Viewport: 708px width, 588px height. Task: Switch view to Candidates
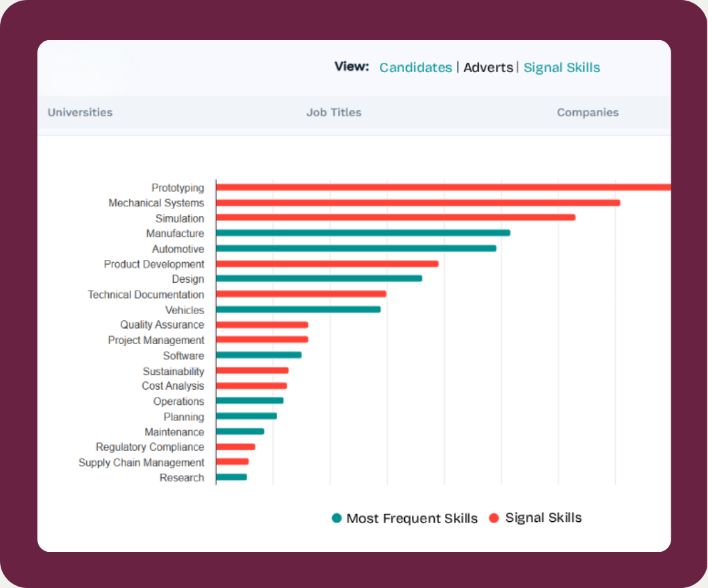[415, 67]
